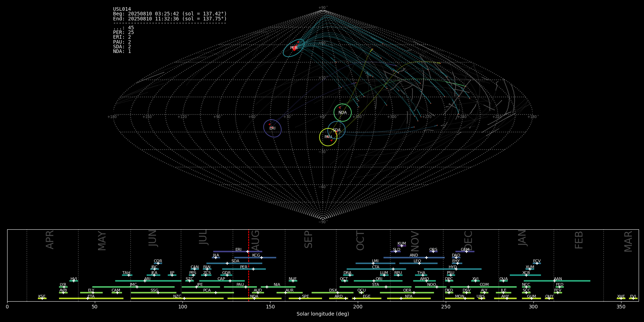Screen dimensions: 644x322
Task: Click the EVI shower label in timeline
Action: (x=633, y=297)
